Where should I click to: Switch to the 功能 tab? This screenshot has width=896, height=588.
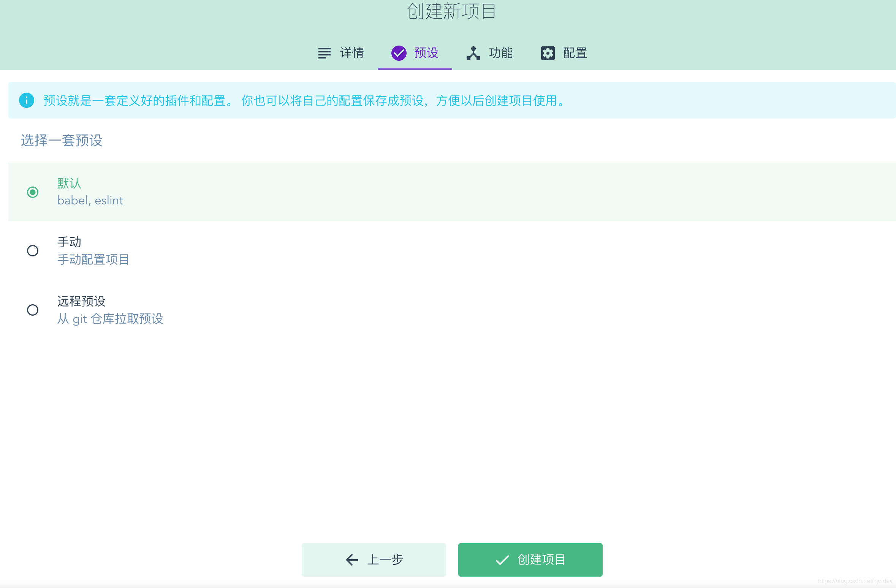click(500, 53)
